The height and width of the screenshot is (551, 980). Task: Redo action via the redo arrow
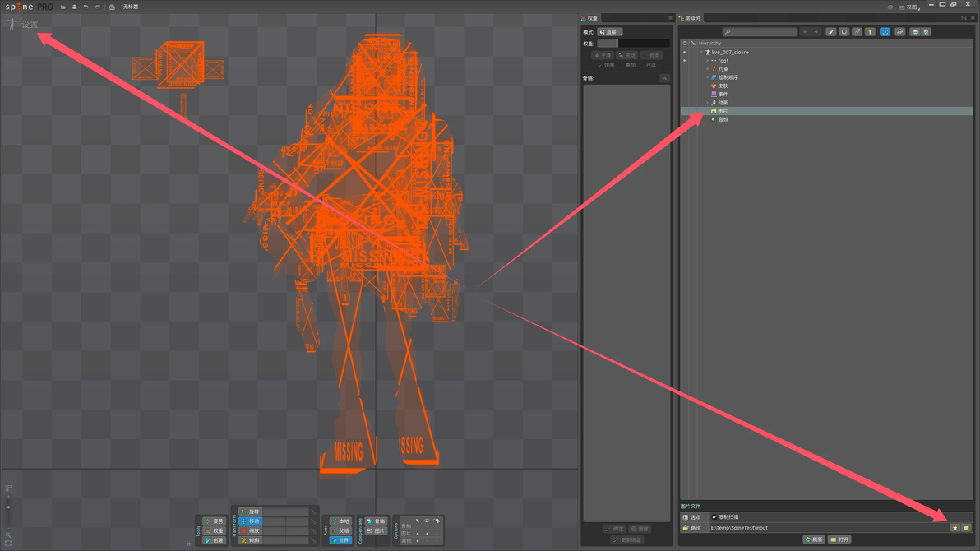98,7
